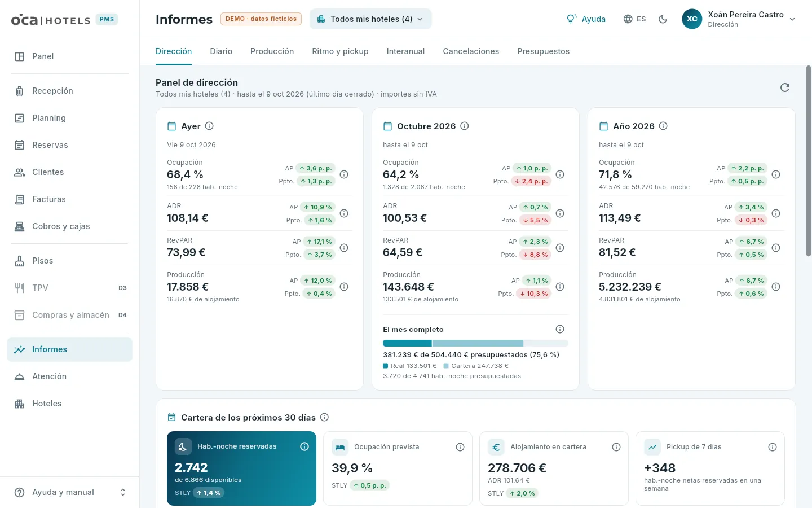Image resolution: width=812 pixels, height=508 pixels.
Task: Show info on Alojamiento en cartera card
Action: 616,447
